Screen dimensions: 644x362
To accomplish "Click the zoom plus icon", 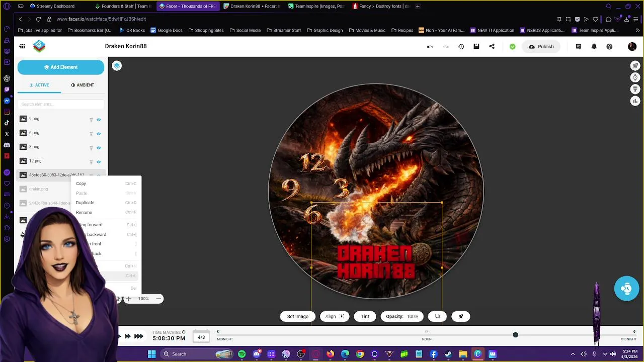I will pos(128,299).
